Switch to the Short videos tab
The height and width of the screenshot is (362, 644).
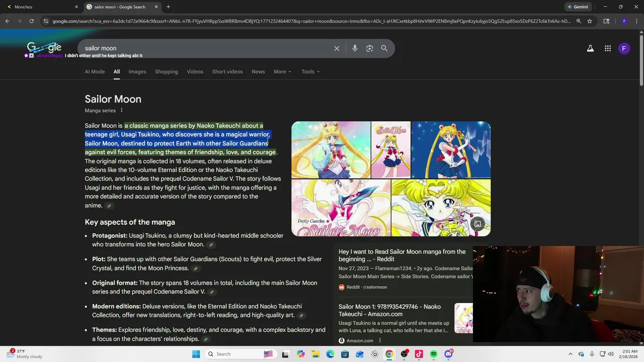(227, 71)
